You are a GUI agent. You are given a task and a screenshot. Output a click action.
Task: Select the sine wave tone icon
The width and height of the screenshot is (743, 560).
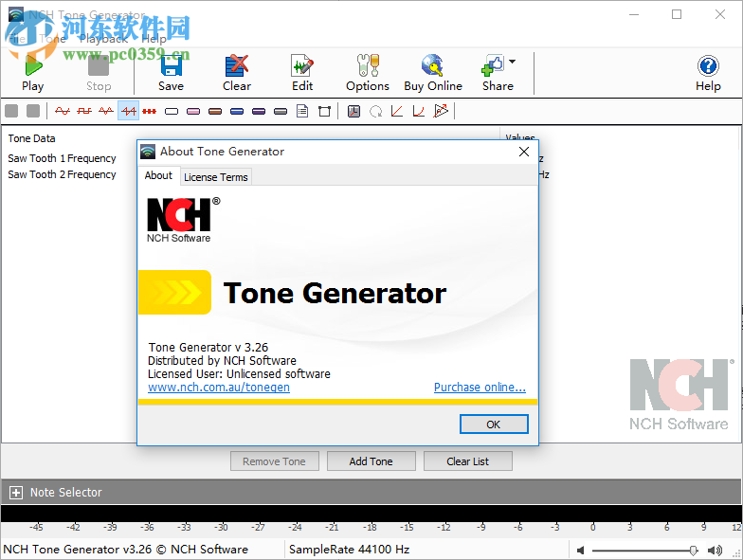pos(63,112)
